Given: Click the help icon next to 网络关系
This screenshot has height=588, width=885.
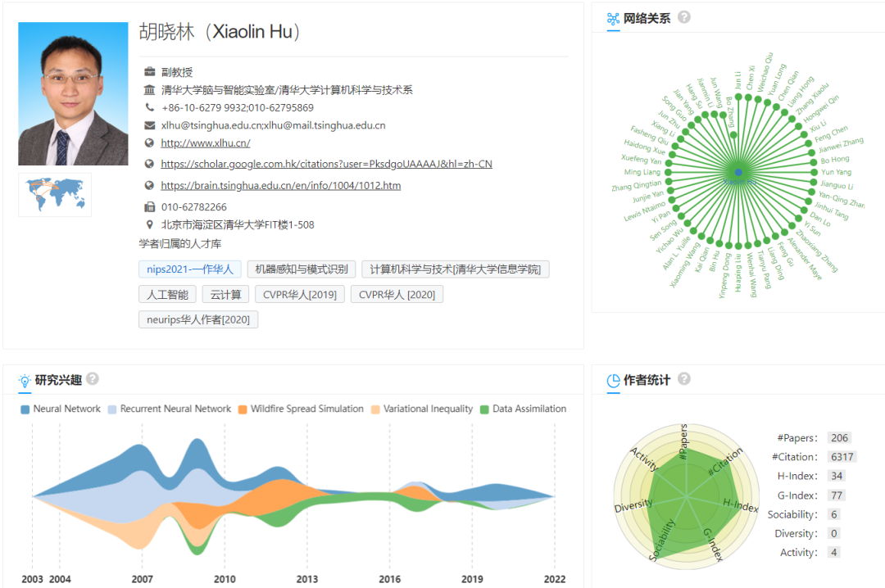Looking at the screenshot, I should (x=683, y=17).
